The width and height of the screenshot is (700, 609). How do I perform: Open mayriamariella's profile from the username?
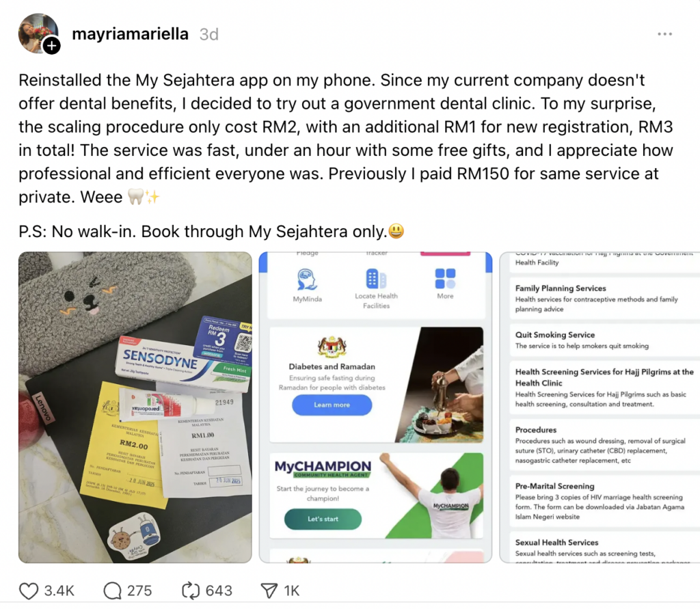tap(130, 33)
